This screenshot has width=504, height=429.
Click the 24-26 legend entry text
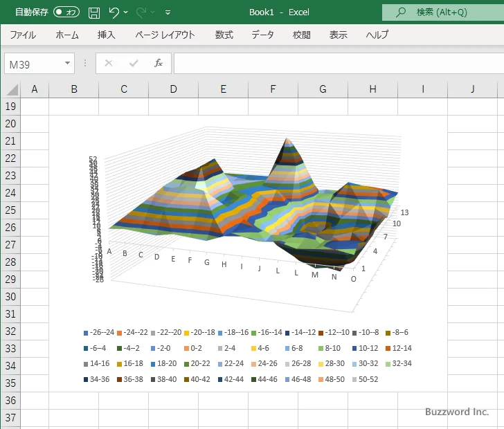[x=267, y=363]
